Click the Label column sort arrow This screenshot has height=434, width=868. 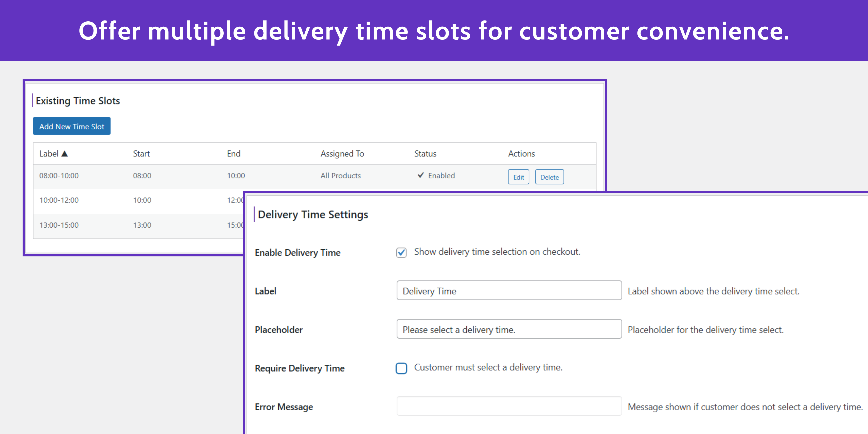click(64, 153)
